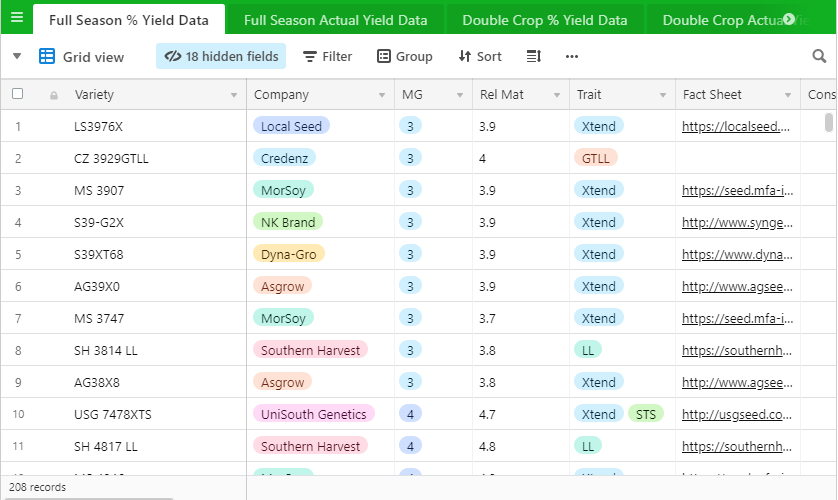Click the STS trait tag
Image resolution: width=838 pixels, height=500 pixels.
(646, 414)
